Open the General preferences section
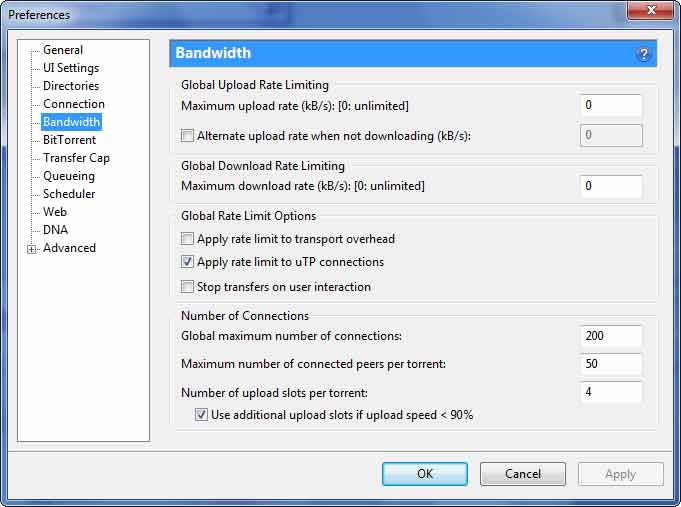 63,50
